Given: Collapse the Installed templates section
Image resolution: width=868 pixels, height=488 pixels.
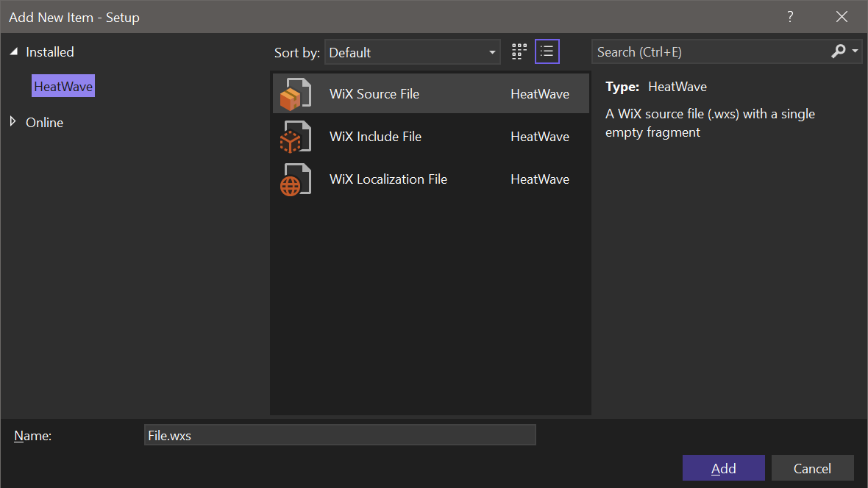Looking at the screenshot, I should coord(13,51).
